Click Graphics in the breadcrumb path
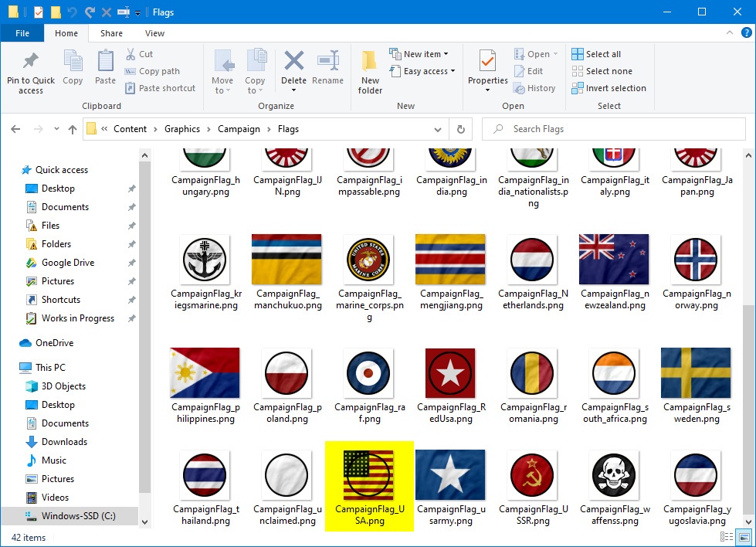Image resolution: width=756 pixels, height=547 pixels. point(181,129)
